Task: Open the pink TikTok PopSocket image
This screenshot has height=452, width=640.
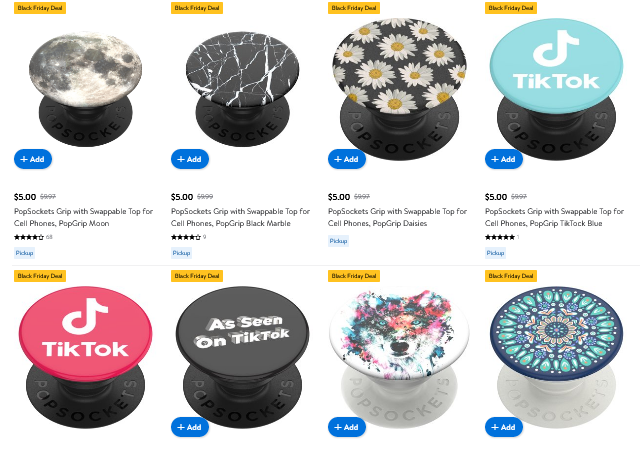Action: tap(85, 357)
